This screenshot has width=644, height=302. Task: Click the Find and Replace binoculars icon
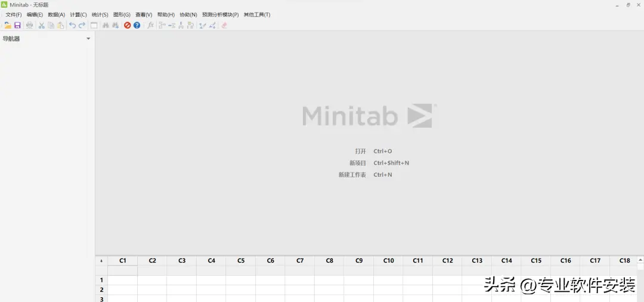click(x=116, y=25)
